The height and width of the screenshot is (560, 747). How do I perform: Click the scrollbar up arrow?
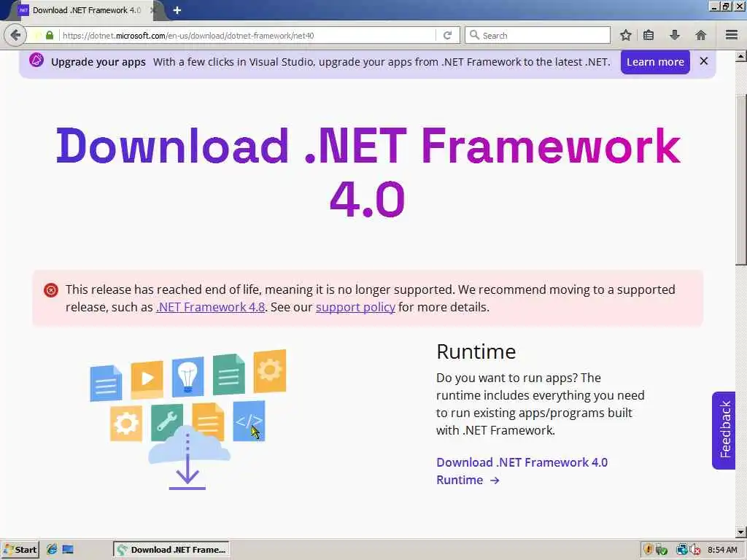coord(741,57)
